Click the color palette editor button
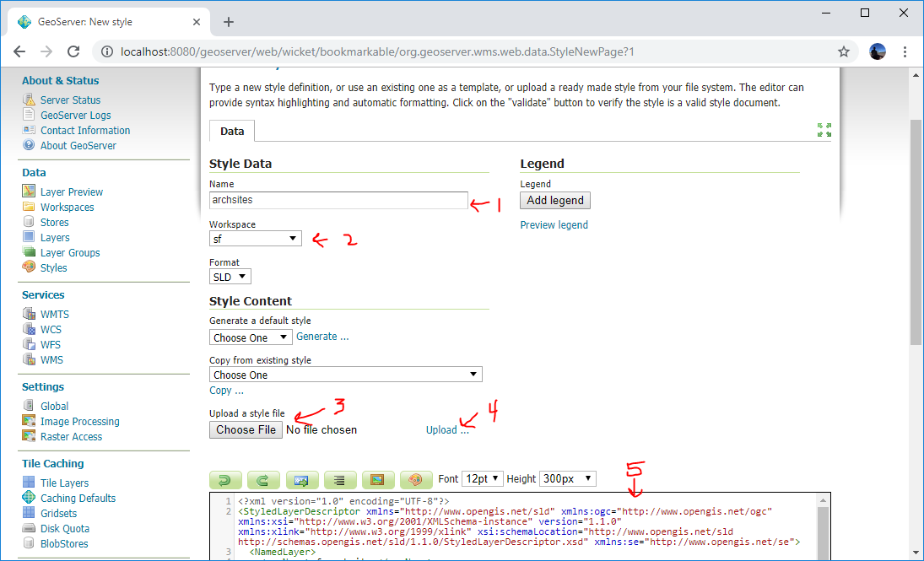The image size is (924, 561). tap(416, 480)
